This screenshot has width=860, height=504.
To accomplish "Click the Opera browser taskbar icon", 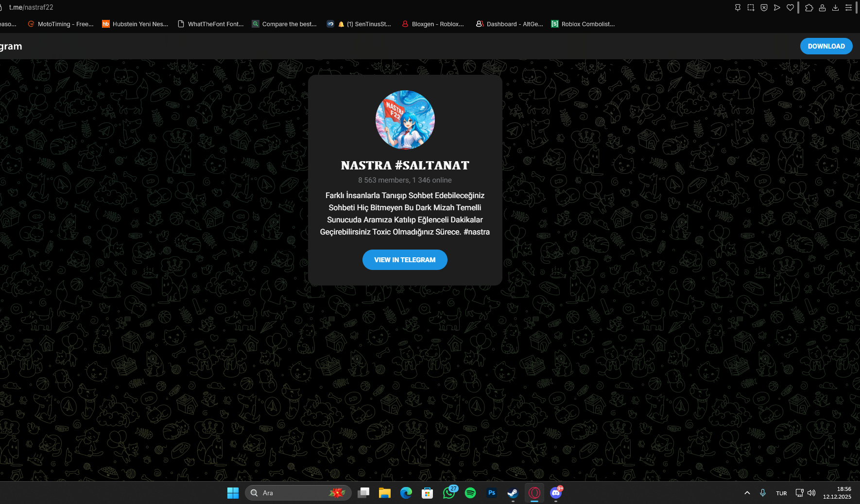I will click(534, 493).
